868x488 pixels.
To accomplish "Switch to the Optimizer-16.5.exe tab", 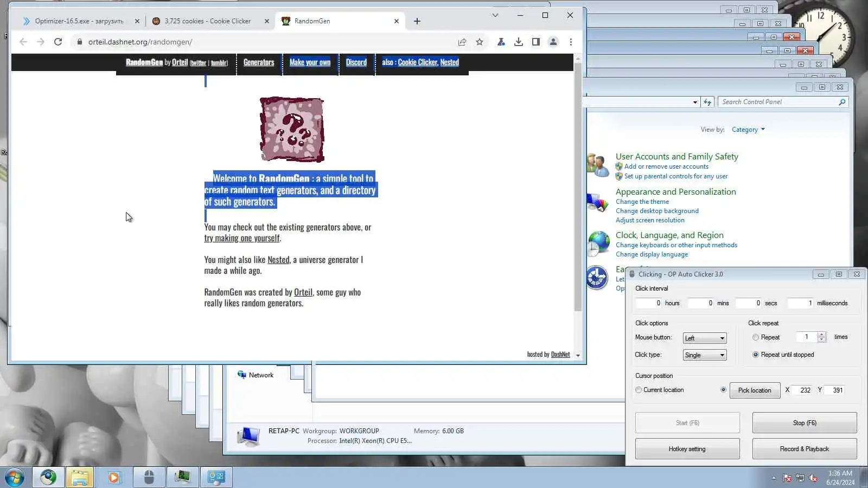I will pos(79,21).
